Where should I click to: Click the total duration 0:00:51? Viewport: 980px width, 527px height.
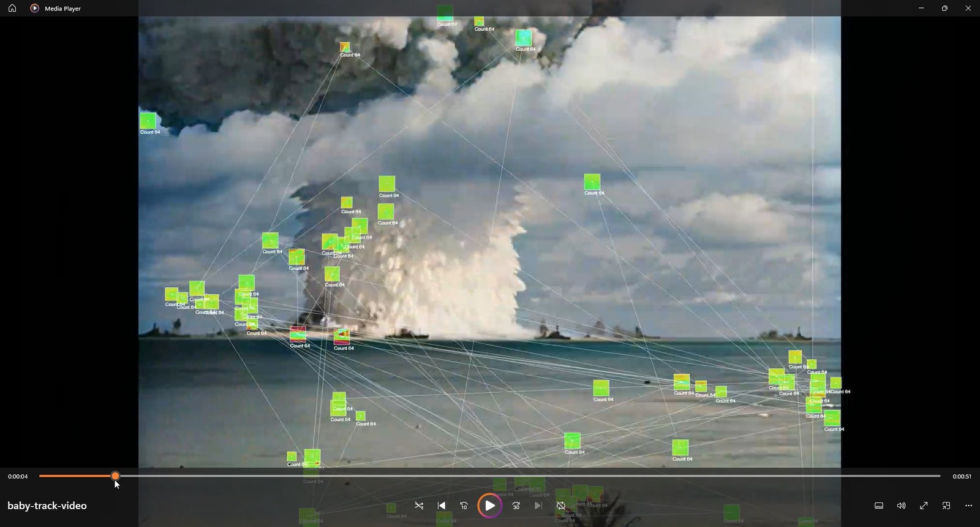click(962, 477)
